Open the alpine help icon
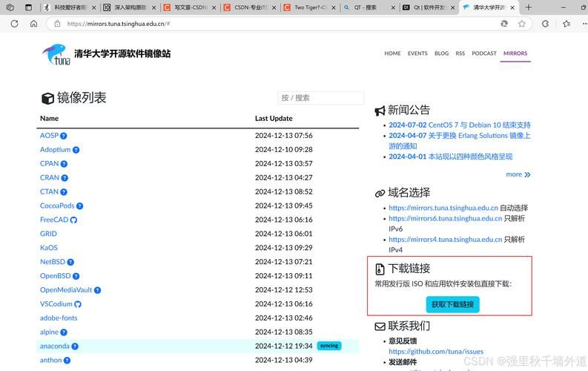This screenshot has width=588, height=371. [x=64, y=332]
